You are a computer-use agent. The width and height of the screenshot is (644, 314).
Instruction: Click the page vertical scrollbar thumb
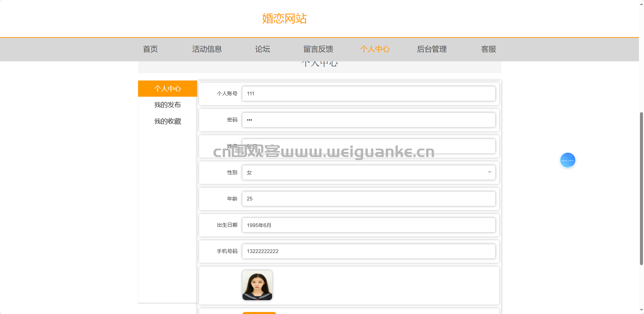coord(641,189)
